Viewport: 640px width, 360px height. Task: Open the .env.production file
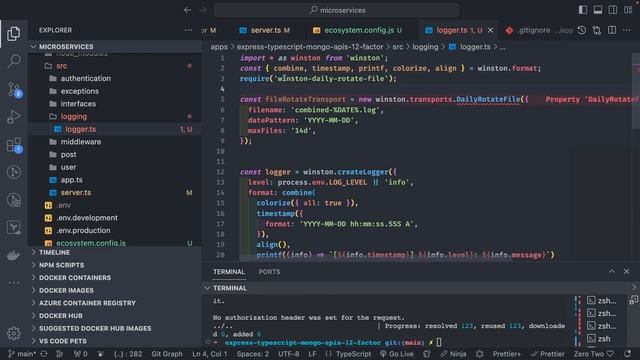115,230
